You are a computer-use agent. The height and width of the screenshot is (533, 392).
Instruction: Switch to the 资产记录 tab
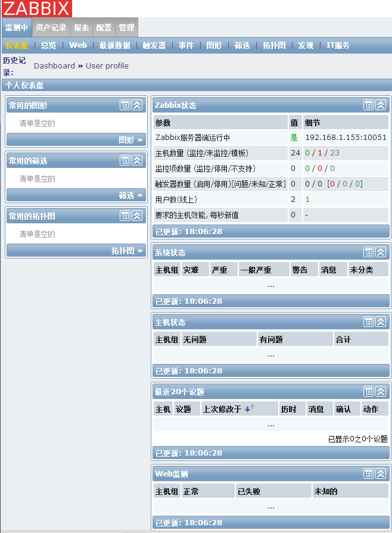point(51,27)
